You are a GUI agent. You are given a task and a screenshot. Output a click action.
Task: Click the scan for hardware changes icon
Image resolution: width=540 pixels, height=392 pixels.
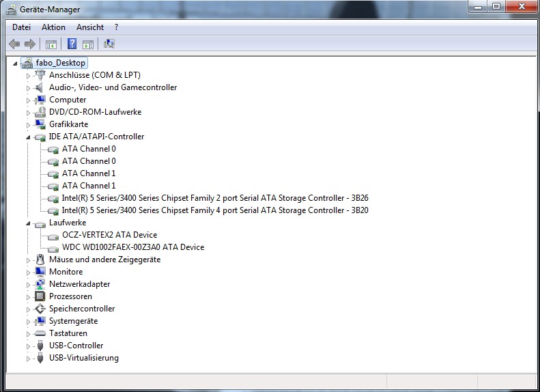click(x=109, y=44)
